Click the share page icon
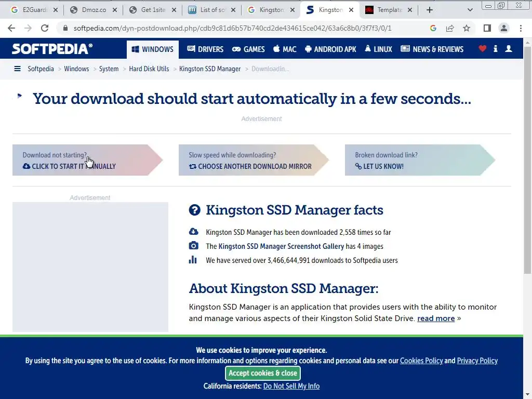This screenshot has height=399, width=532. [x=450, y=28]
